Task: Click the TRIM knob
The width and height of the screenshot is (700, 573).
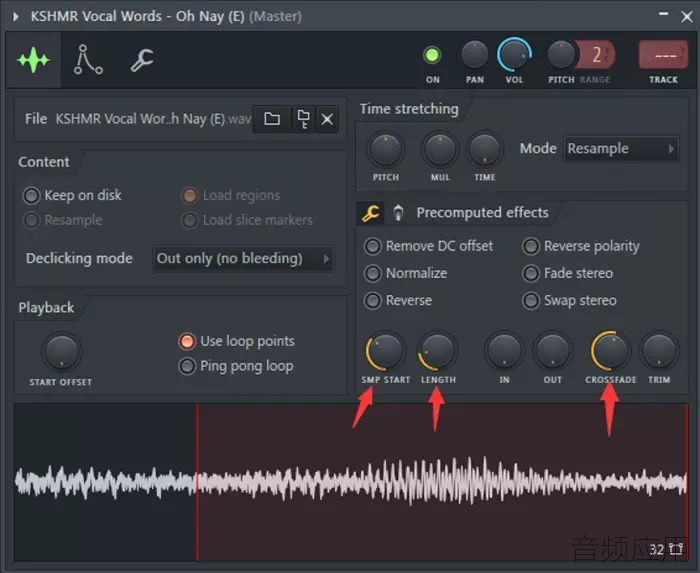Action: [x=659, y=351]
